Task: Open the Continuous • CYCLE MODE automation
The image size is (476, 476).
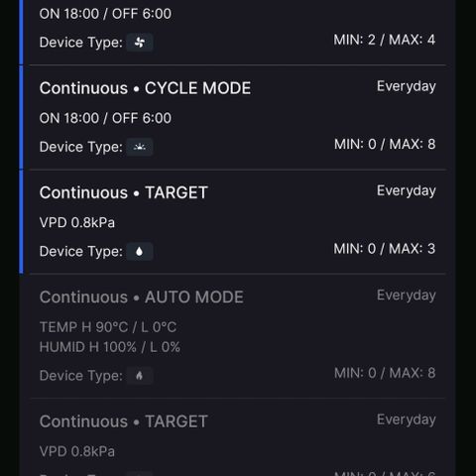Action: [x=237, y=117]
